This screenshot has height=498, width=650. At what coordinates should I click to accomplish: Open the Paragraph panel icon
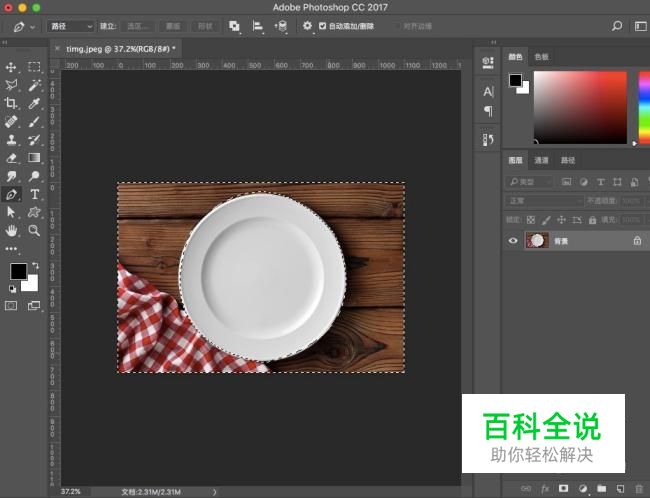click(x=488, y=111)
